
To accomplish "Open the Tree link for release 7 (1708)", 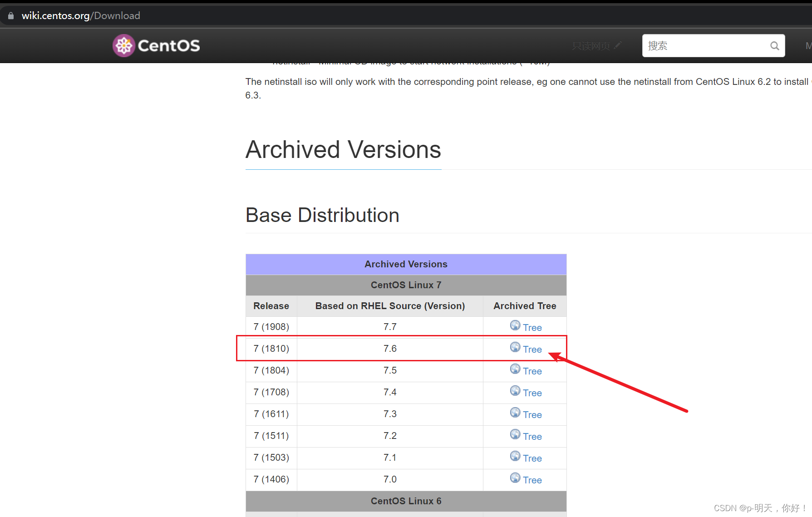I will [532, 393].
